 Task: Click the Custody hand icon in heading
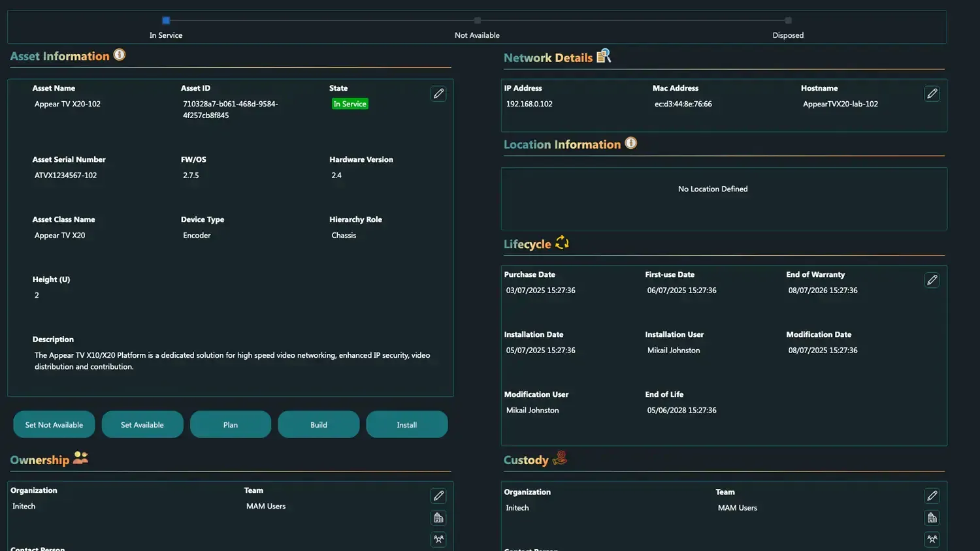pos(560,458)
